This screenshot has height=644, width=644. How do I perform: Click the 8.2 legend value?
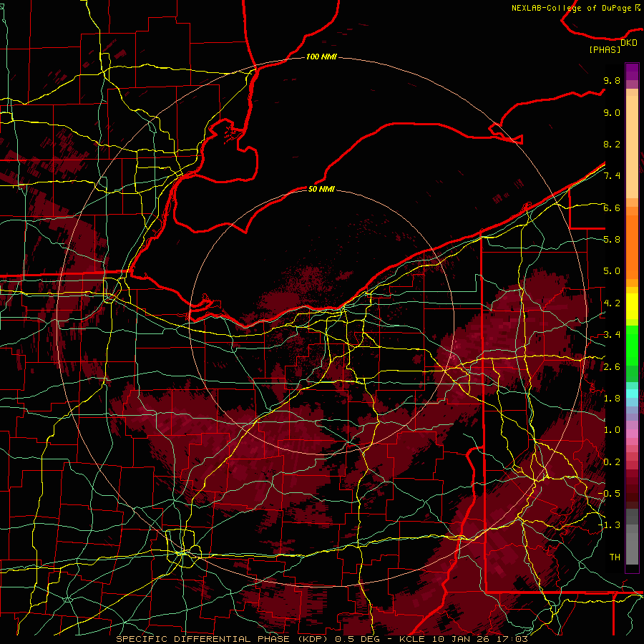point(612,144)
